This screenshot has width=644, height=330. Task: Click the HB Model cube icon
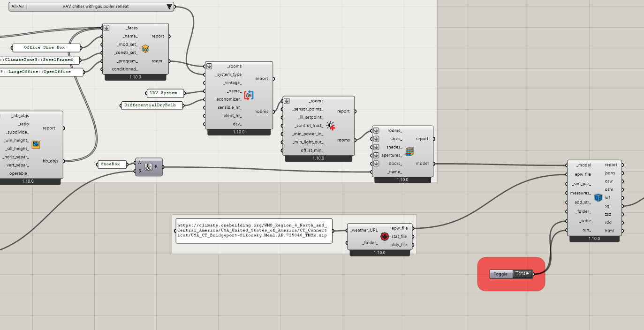tap(409, 151)
